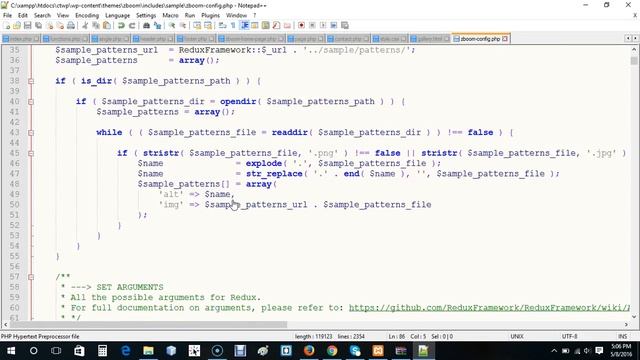Click the Zoom In toolbar icon
This screenshot has width=640, height=360.
(x=172, y=26)
